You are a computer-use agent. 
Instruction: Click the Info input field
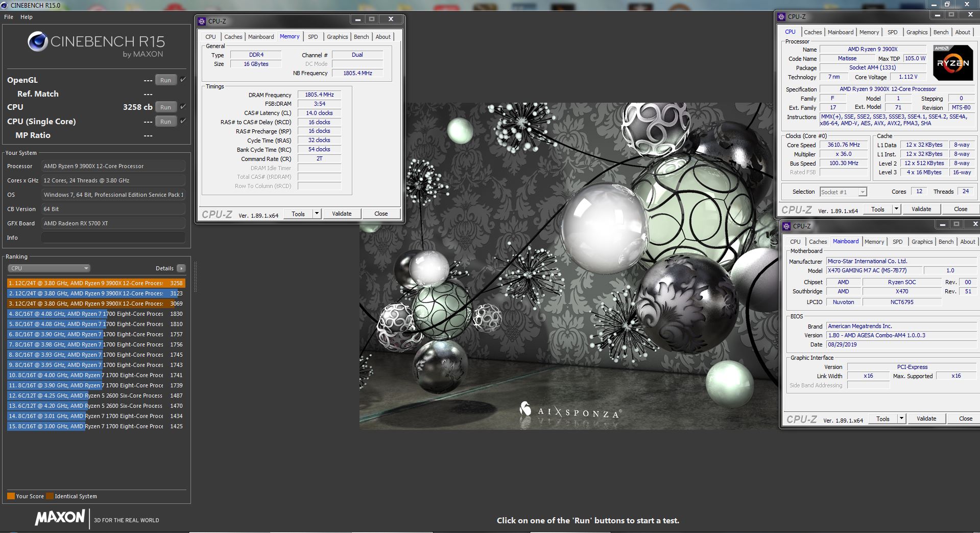click(x=113, y=238)
